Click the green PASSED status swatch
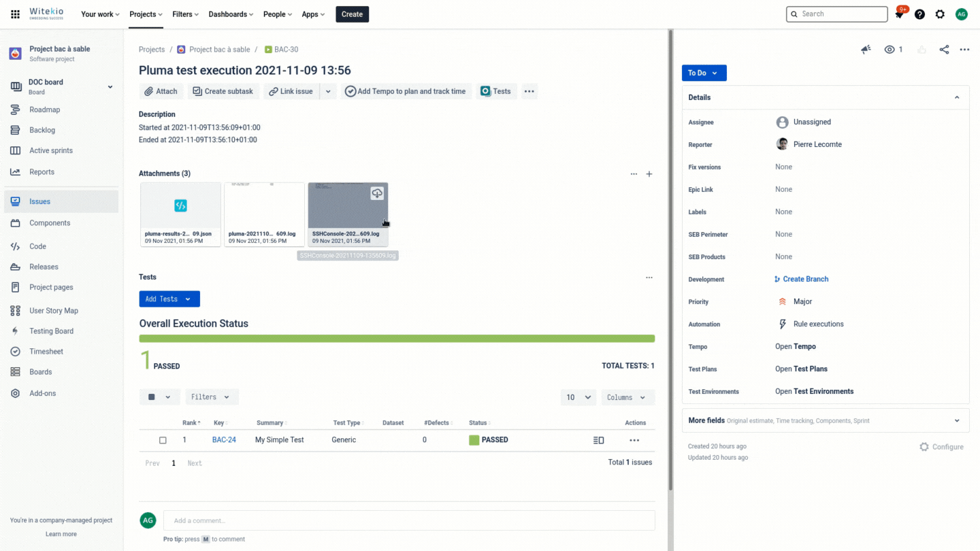980x551 pixels. pyautogui.click(x=474, y=440)
